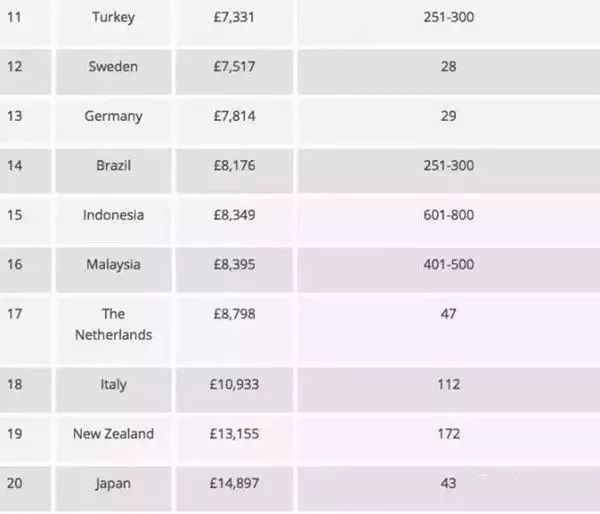Click the Turkey country cell

(x=113, y=18)
